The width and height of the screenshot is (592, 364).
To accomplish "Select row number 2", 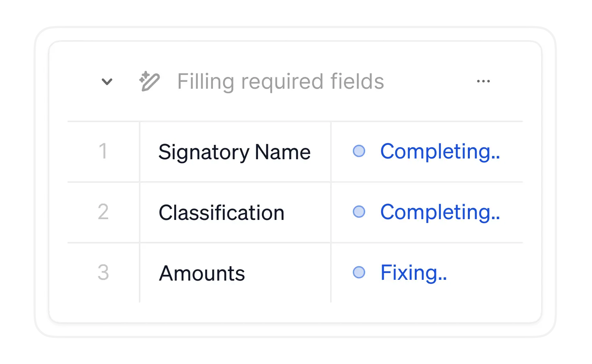I will click(x=103, y=212).
